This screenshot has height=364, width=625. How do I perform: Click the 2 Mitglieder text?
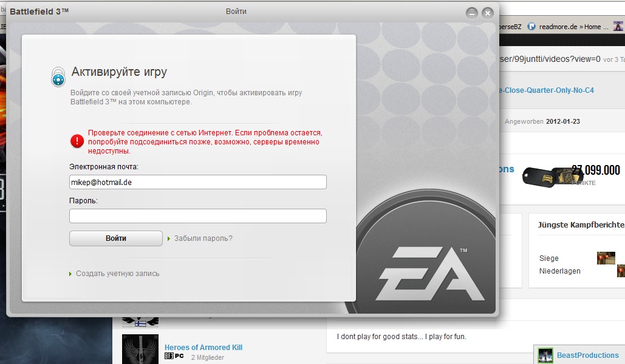(207, 357)
